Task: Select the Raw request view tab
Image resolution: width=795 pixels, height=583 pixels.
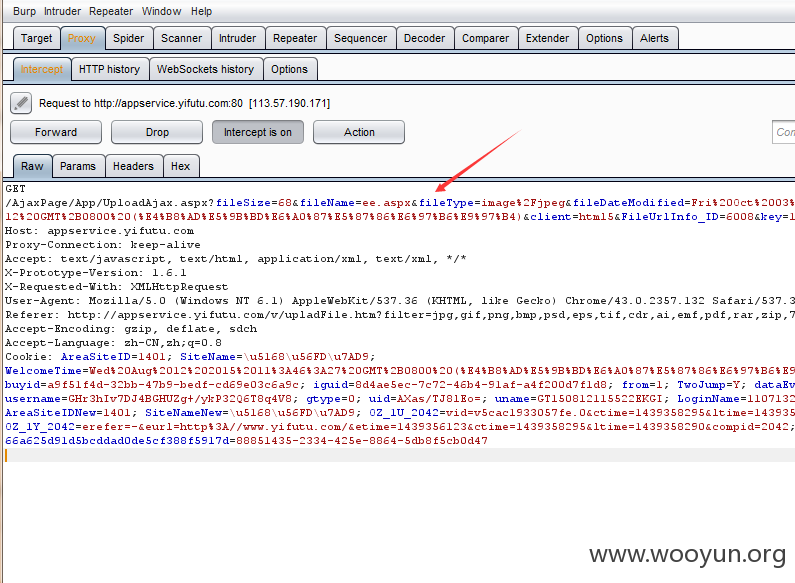Action: pyautogui.click(x=32, y=166)
